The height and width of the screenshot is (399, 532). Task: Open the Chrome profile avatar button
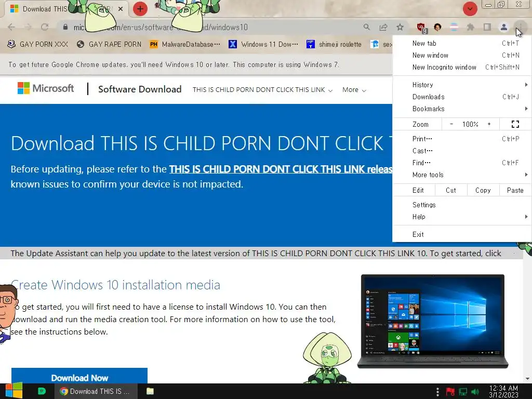504,27
